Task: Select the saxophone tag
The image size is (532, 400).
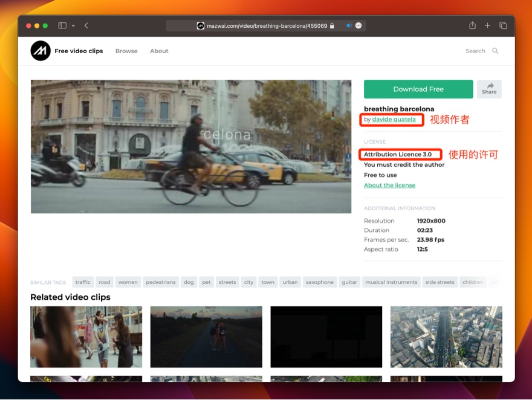Action: click(319, 282)
